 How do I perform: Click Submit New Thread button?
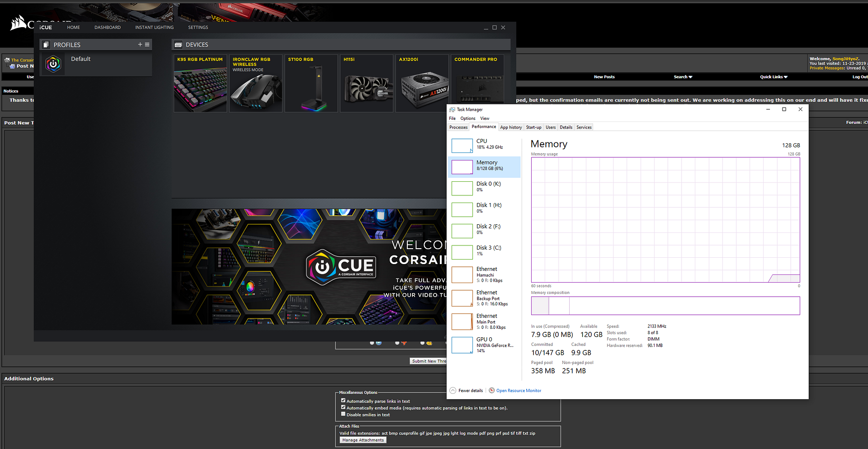pos(428,361)
